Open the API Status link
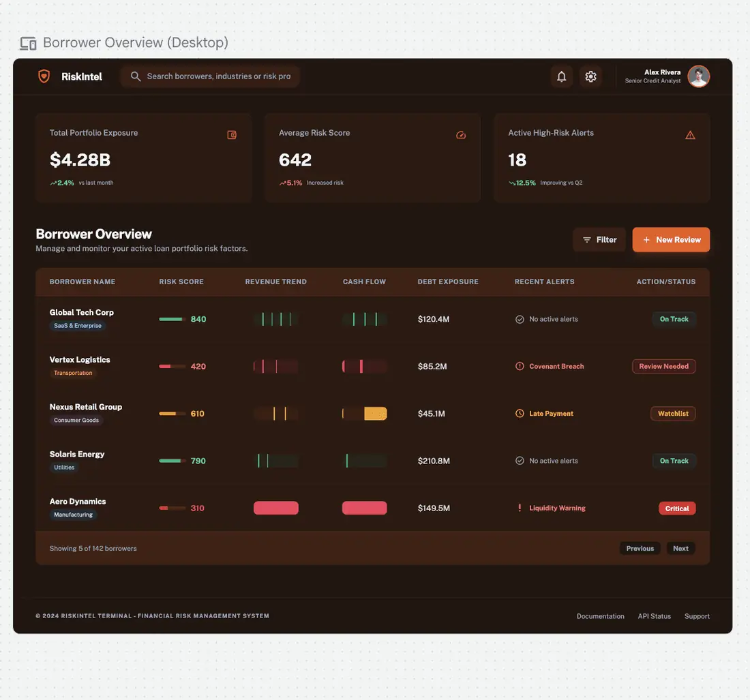This screenshot has height=700, width=750. 655,616
